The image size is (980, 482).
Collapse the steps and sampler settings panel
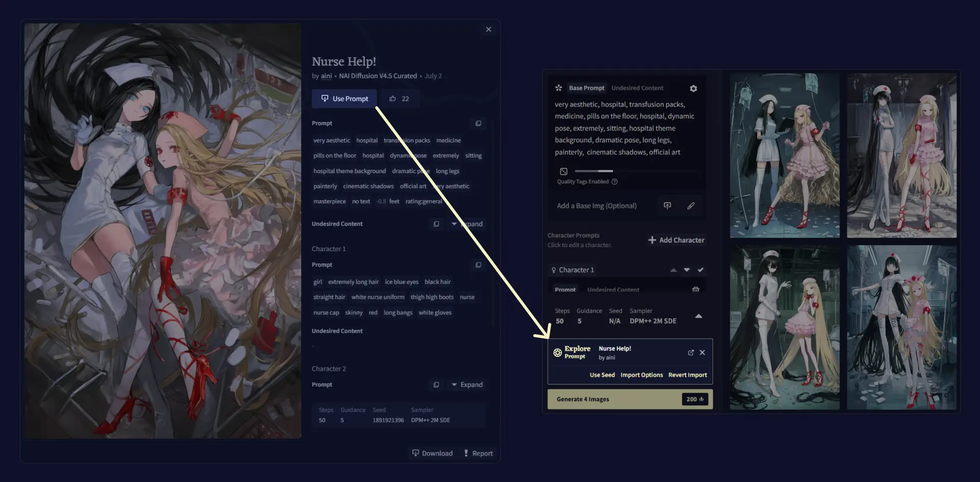[699, 316]
